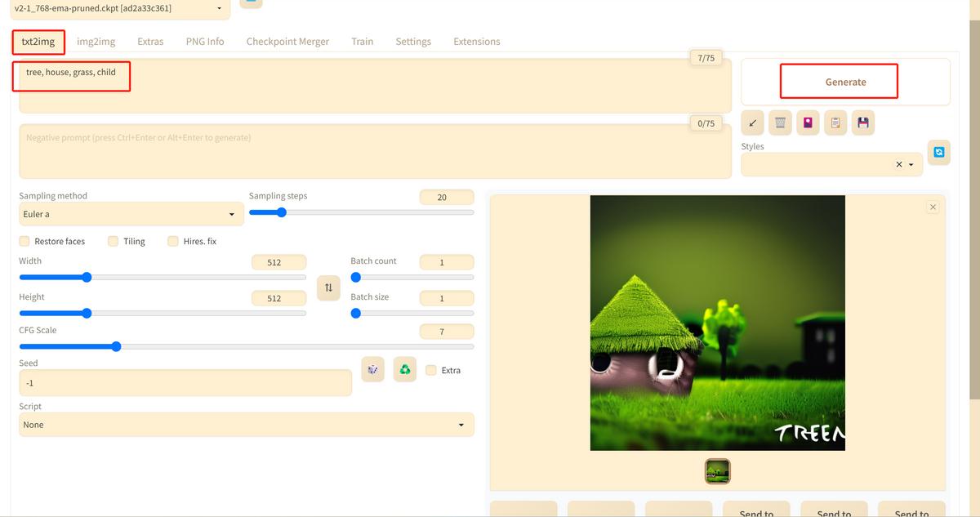980x517 pixels.
Task: Click the Width slider
Action: 163,277
